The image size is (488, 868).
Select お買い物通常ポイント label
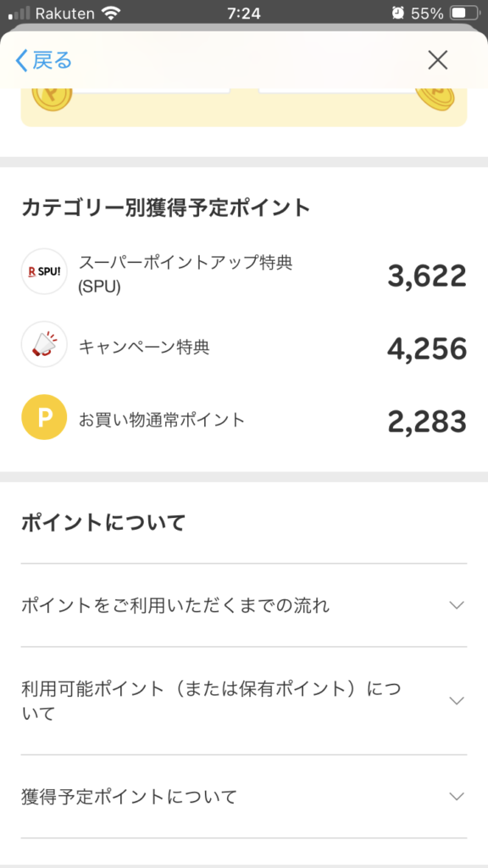162,420
